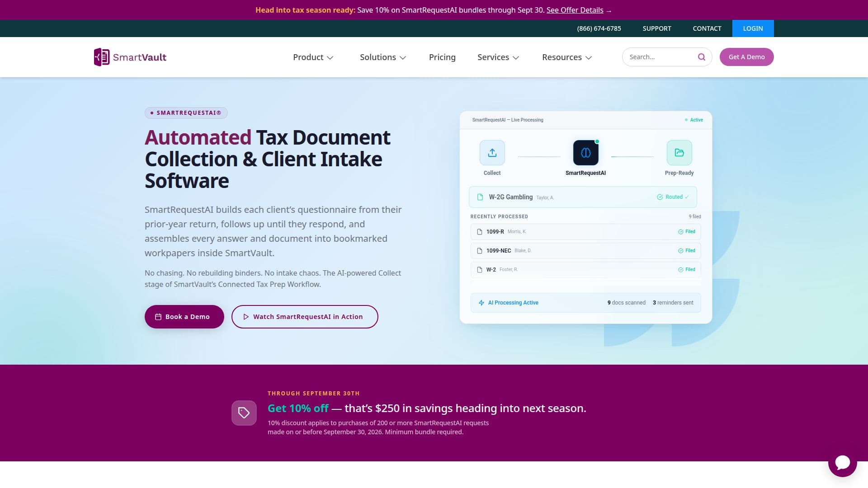
Task: Click the Filed check for 1099-R
Action: point(681,232)
